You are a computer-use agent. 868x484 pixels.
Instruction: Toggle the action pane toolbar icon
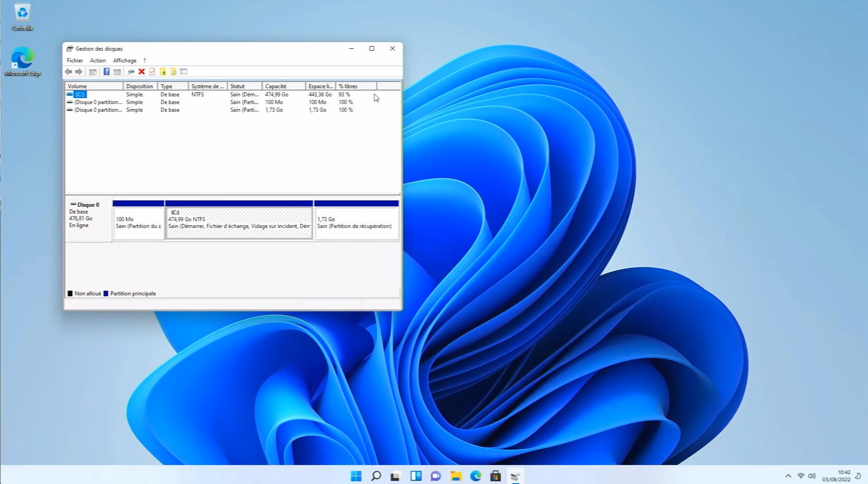click(117, 71)
